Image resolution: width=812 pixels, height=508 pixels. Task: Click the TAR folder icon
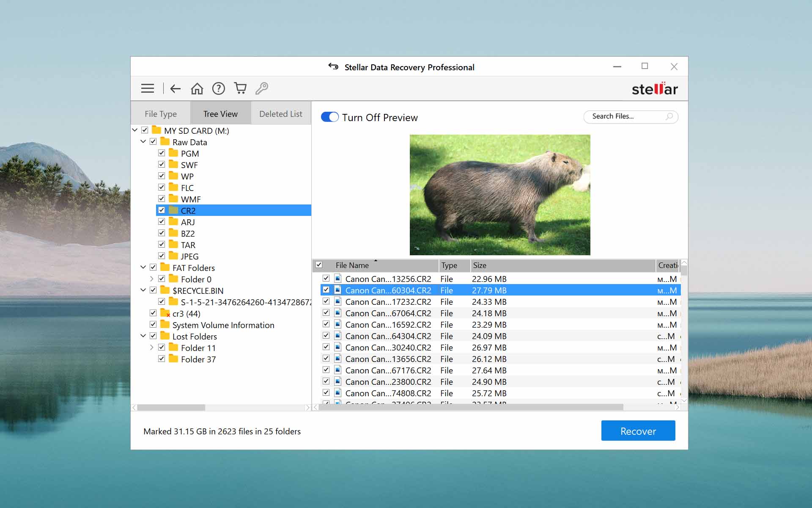[173, 244]
